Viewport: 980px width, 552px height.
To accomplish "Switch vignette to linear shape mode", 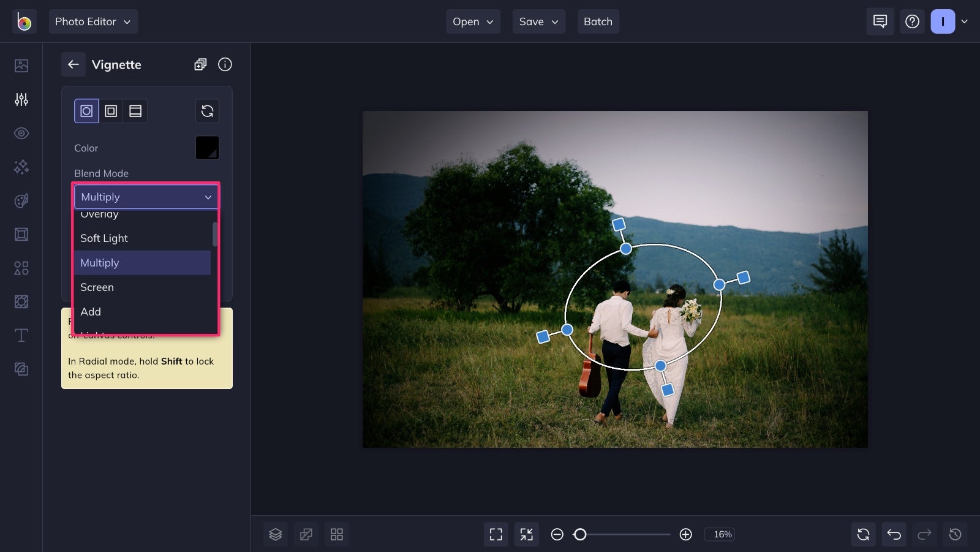I will (135, 111).
